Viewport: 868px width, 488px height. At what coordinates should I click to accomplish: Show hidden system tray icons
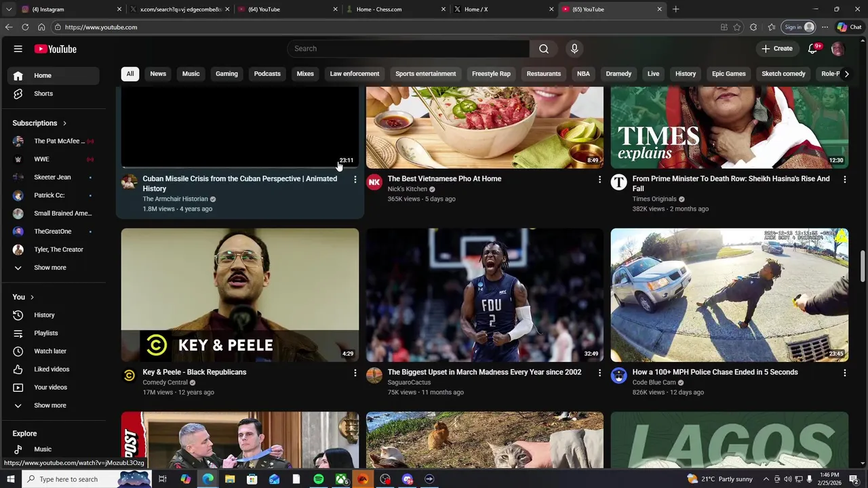point(766,479)
